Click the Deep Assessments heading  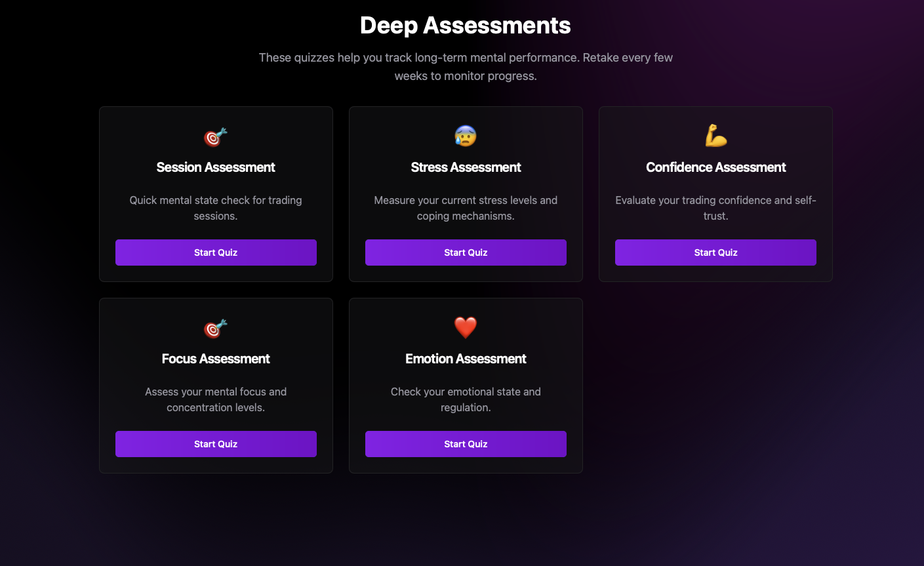pyautogui.click(x=466, y=26)
